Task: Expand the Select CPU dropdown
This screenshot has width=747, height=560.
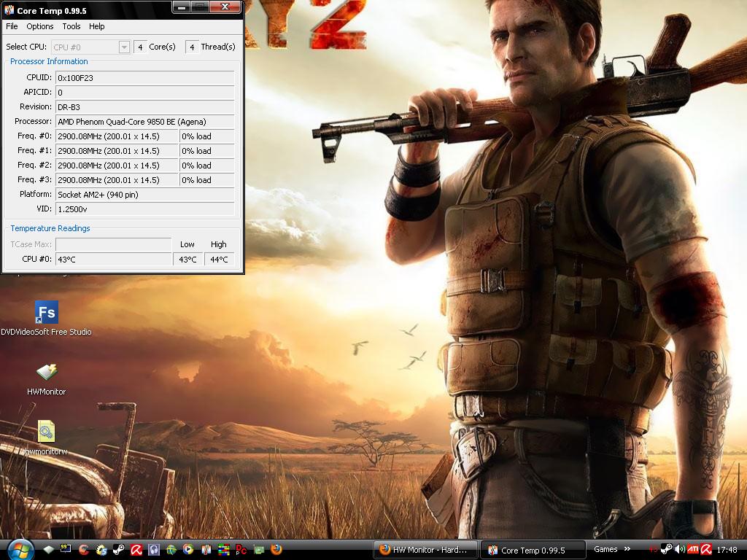Action: (x=124, y=47)
